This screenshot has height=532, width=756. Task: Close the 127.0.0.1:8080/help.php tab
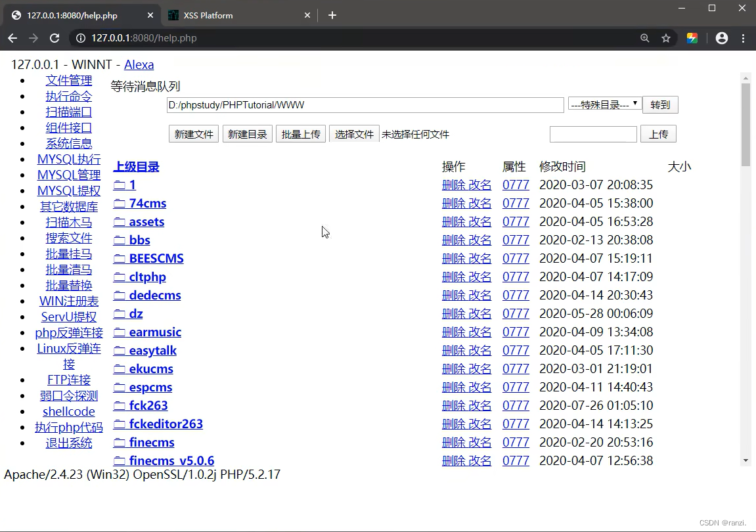click(x=150, y=15)
